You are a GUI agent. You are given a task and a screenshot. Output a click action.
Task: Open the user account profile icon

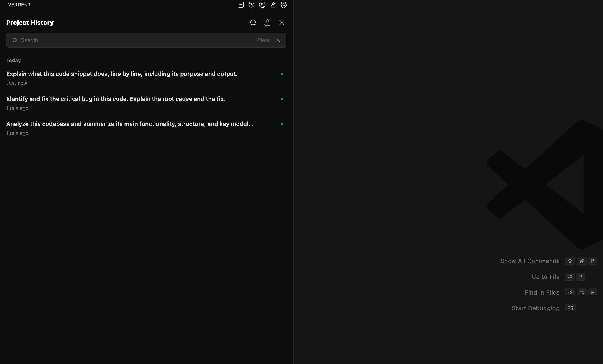[262, 5]
